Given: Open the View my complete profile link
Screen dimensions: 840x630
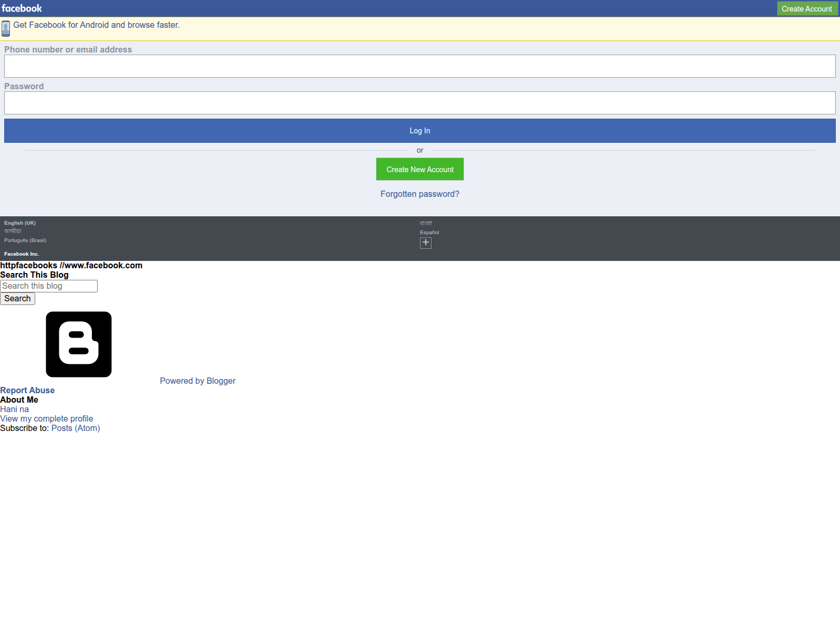Looking at the screenshot, I should (x=47, y=418).
